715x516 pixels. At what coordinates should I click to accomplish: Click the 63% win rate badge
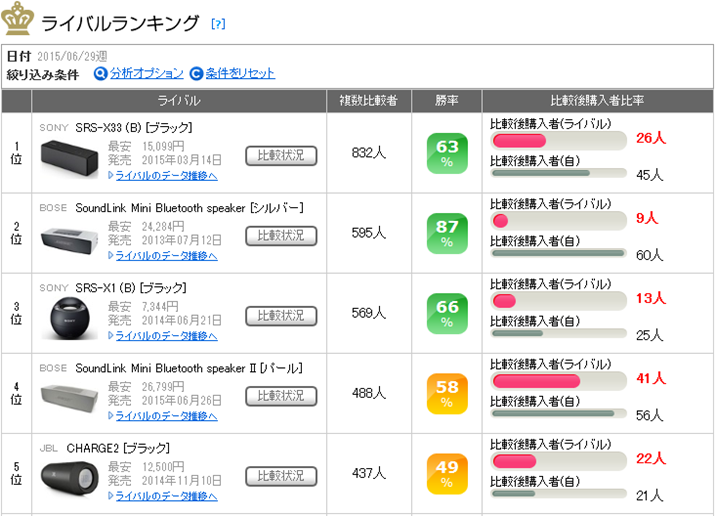(446, 153)
